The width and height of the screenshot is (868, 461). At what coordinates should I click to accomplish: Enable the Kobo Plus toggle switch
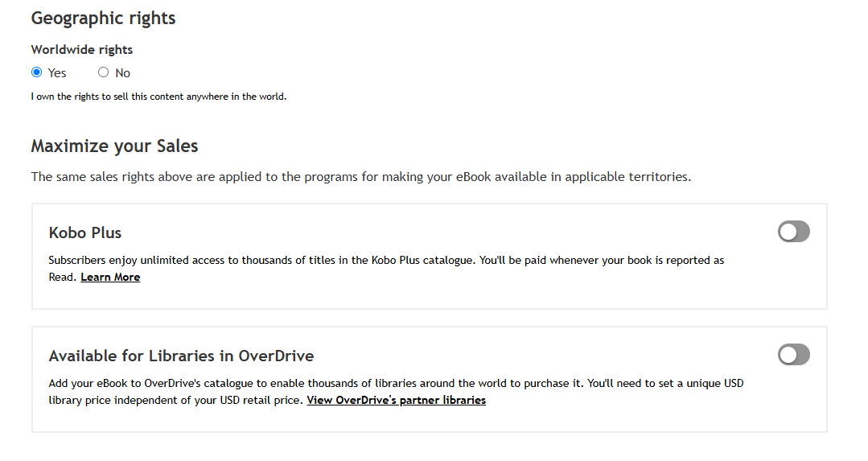pos(793,232)
